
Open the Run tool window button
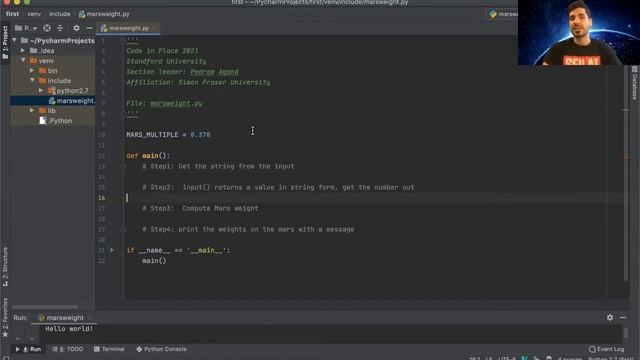[28, 349]
